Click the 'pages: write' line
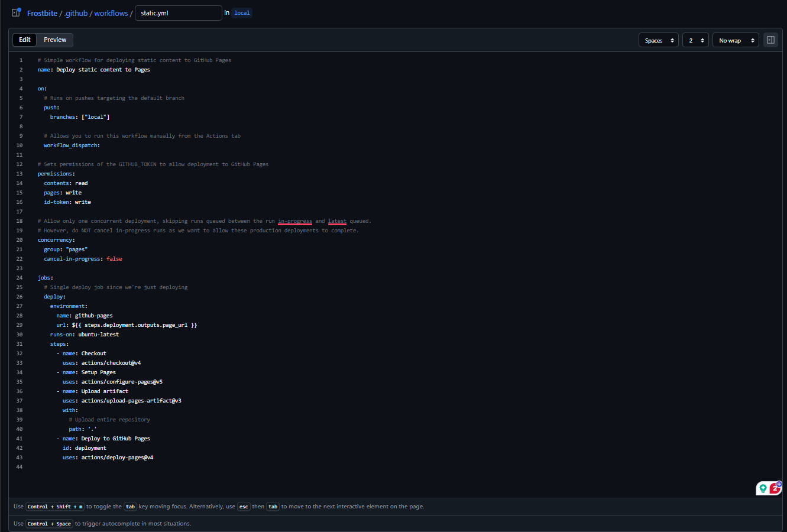This screenshot has width=787, height=532. [63, 193]
